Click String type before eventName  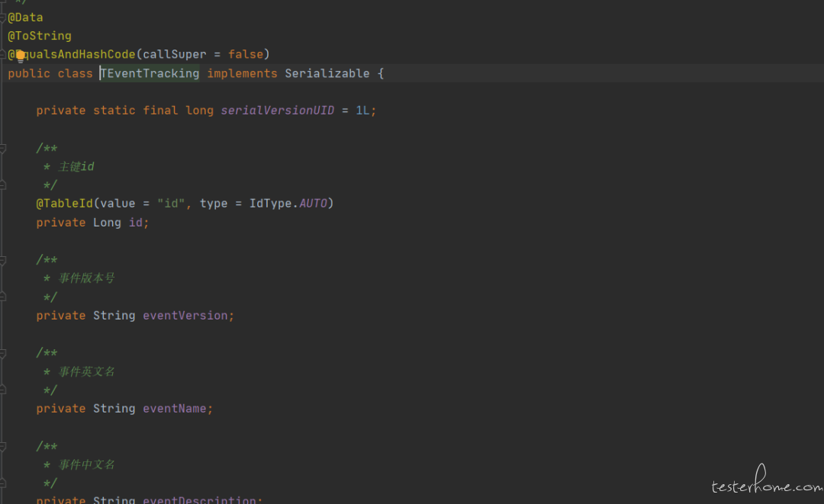[114, 409]
